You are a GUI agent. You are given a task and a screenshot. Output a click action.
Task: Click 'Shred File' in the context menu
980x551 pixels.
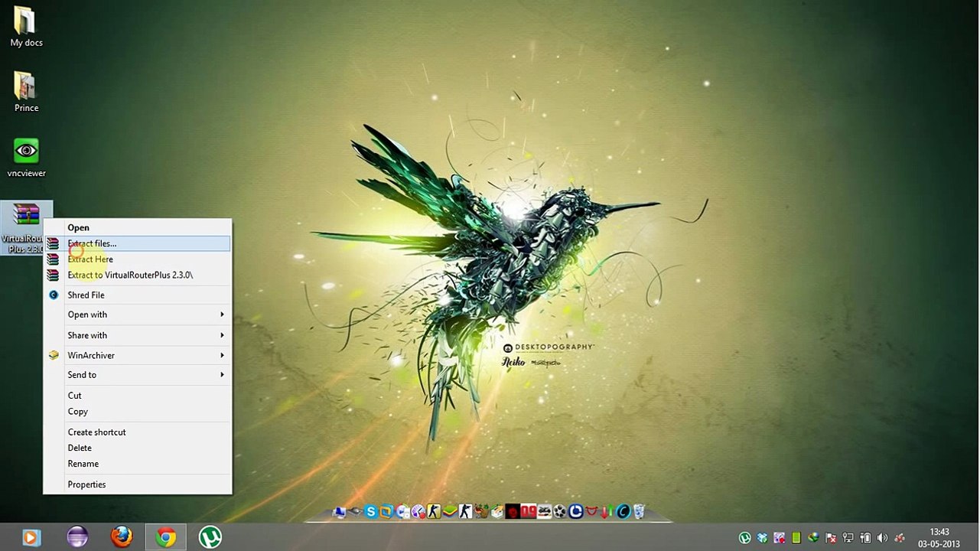click(86, 295)
